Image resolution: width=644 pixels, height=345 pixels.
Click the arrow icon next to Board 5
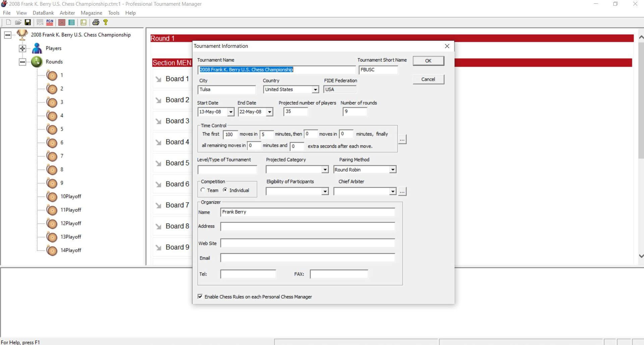coord(158,163)
